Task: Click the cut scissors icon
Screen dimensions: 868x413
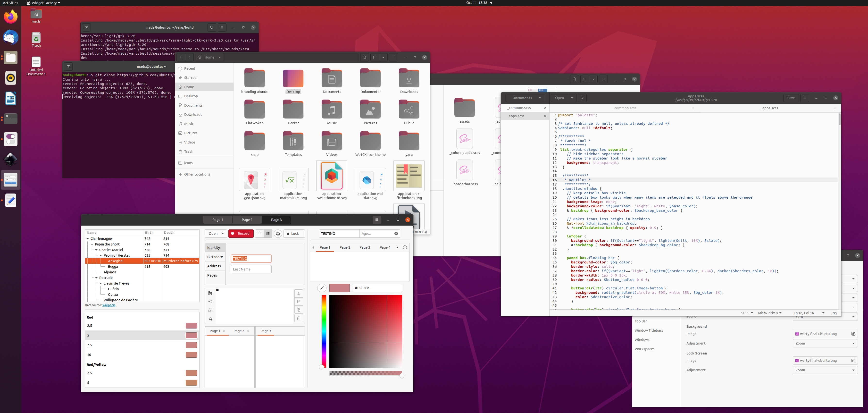Action: pyautogui.click(x=299, y=294)
